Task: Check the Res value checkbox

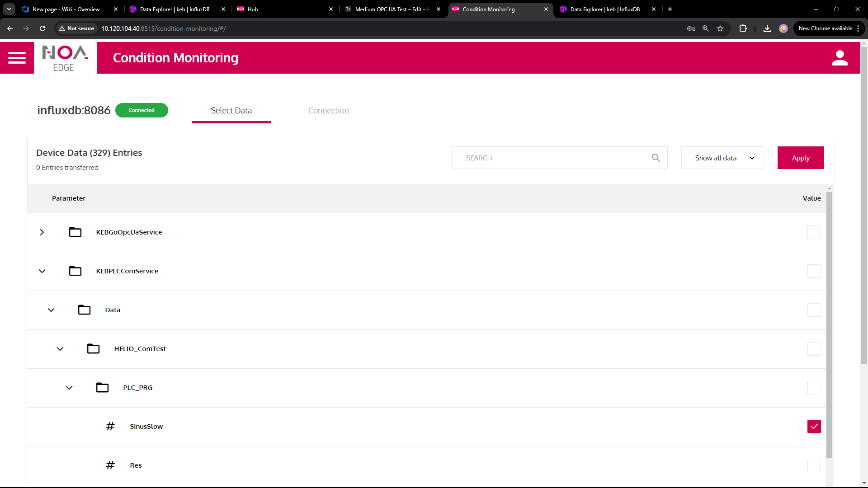Action: coord(814,465)
